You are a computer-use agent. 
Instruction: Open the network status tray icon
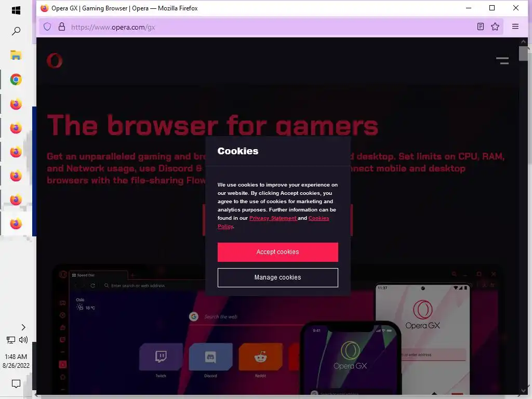(11, 340)
